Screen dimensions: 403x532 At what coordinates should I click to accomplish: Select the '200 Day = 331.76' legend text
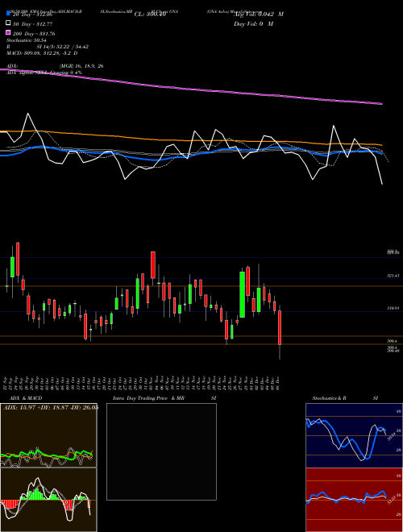(x=34, y=34)
